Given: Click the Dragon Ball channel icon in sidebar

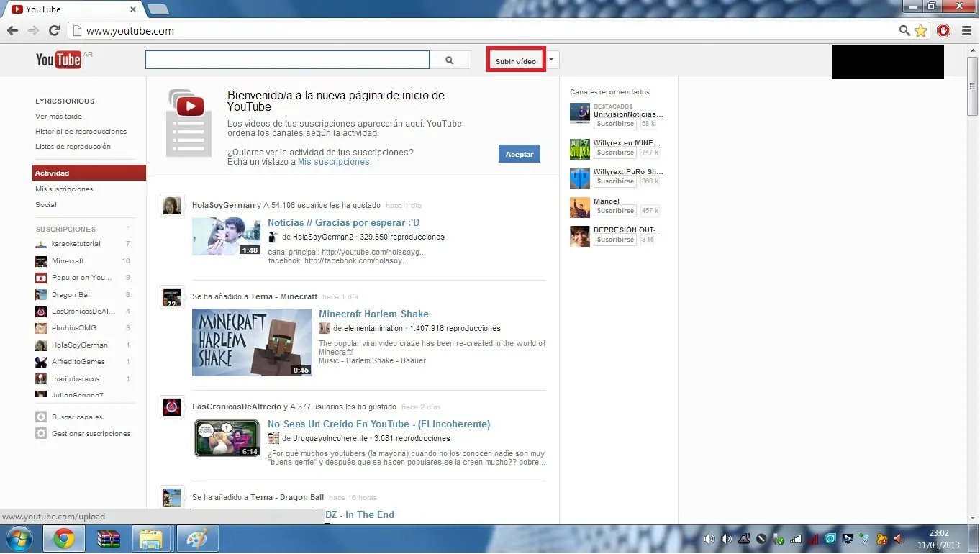Looking at the screenshot, I should tap(41, 295).
